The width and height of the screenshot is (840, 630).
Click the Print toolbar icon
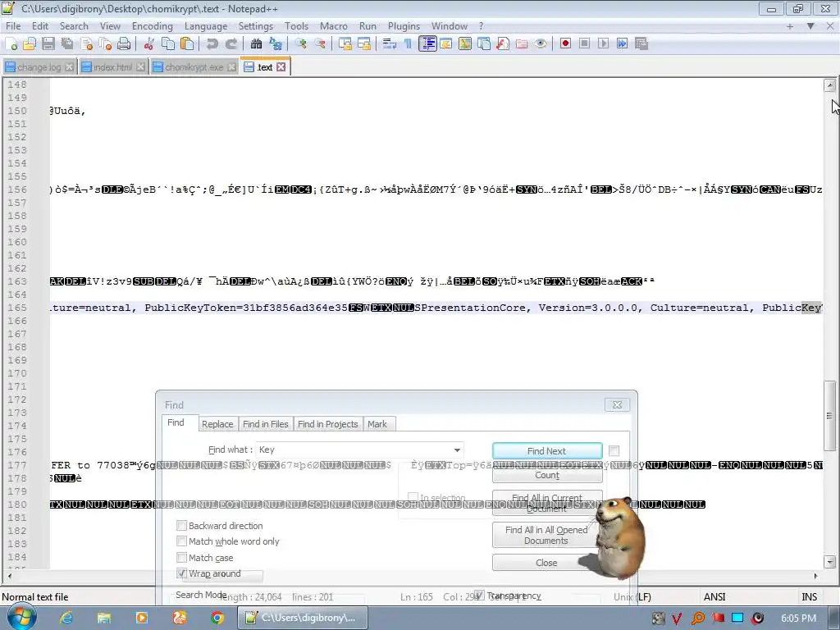(x=124, y=44)
